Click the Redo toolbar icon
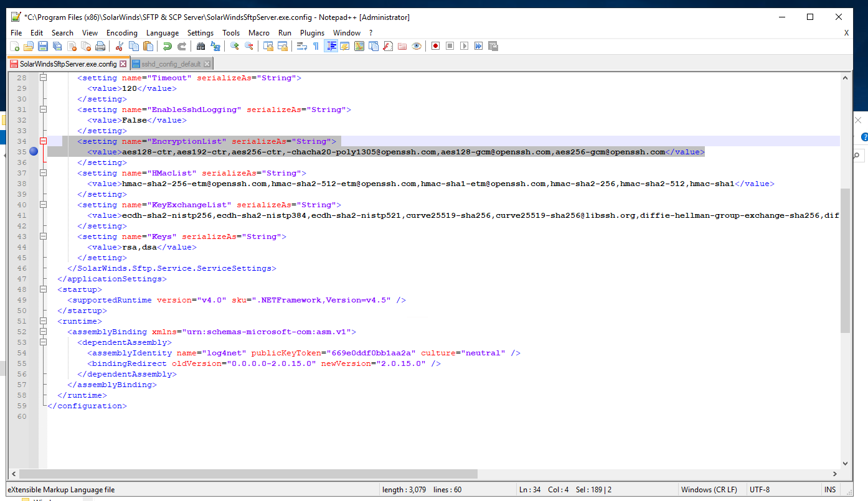 pyautogui.click(x=181, y=46)
